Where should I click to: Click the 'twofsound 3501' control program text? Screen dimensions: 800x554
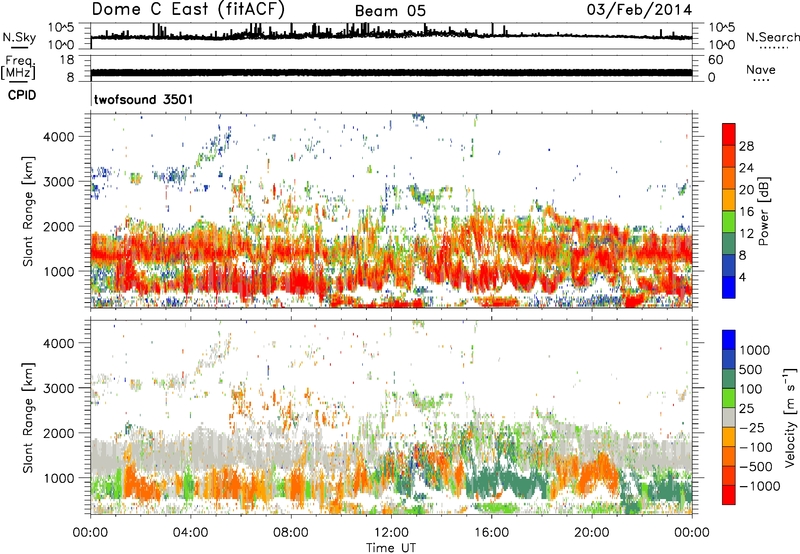tap(143, 99)
